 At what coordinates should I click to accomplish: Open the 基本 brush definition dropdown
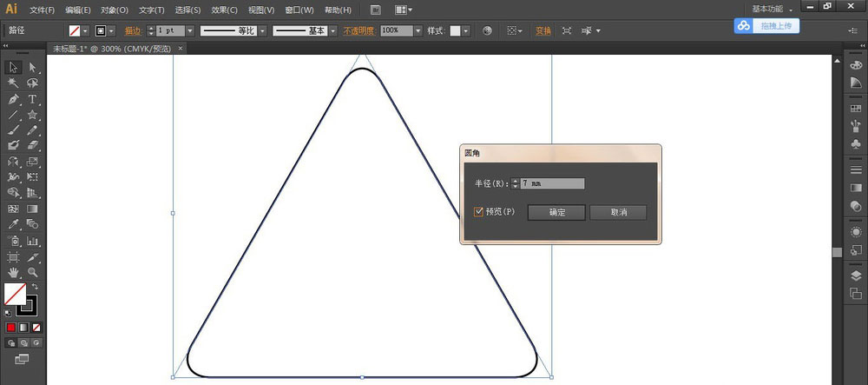pyautogui.click(x=332, y=30)
